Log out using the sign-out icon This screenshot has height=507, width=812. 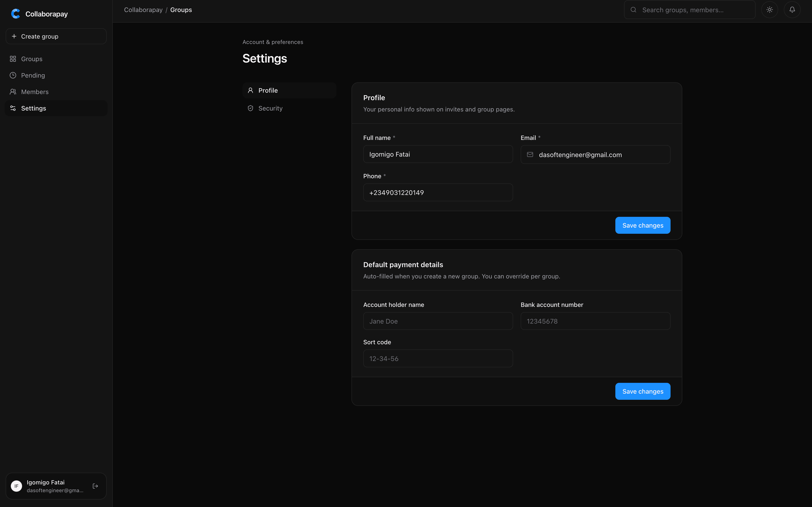point(95,486)
